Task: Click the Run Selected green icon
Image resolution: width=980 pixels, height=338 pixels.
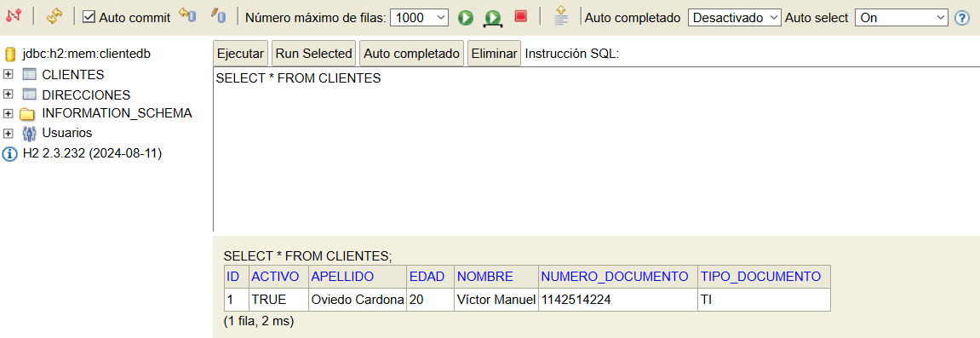Action: click(492, 18)
